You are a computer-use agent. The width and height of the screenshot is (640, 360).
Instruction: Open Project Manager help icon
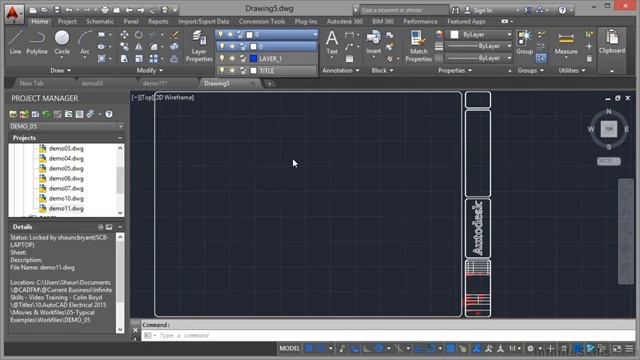[109, 114]
